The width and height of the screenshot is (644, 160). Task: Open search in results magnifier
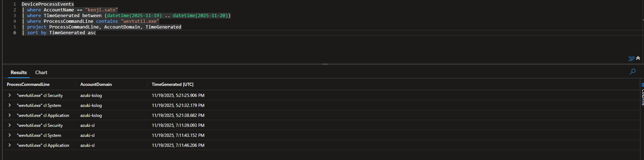tap(632, 72)
